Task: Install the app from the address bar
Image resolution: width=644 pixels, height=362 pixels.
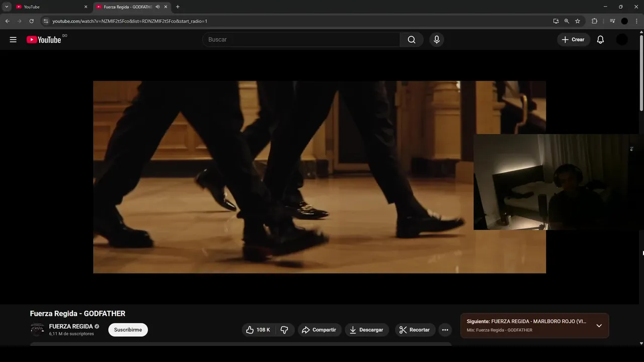Action: pos(555,21)
